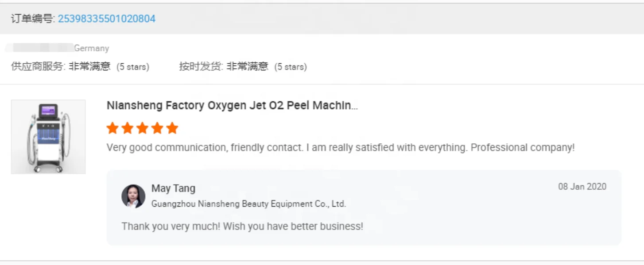Open Guangzhou Niansheng Beauty Equipment Co. link
Viewport: 644px width, 265px height.
pos(248,204)
